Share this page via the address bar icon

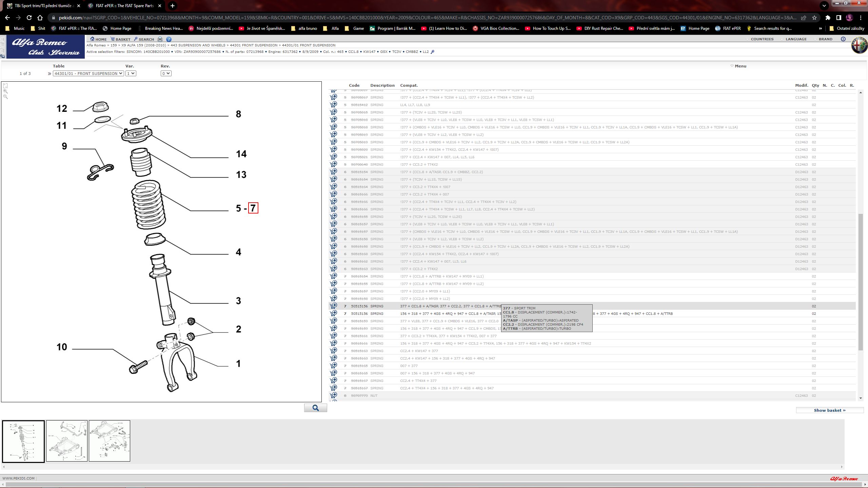tap(804, 18)
